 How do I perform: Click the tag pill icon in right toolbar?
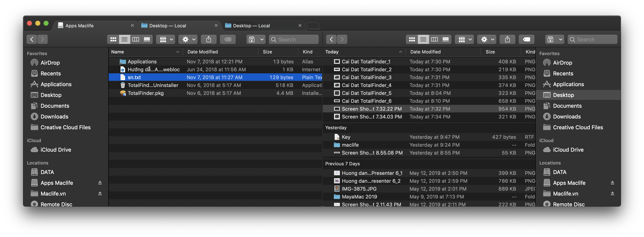click(527, 39)
